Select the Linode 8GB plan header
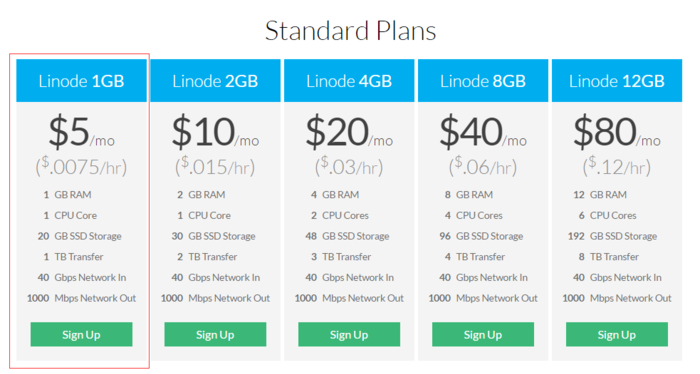 click(x=483, y=81)
